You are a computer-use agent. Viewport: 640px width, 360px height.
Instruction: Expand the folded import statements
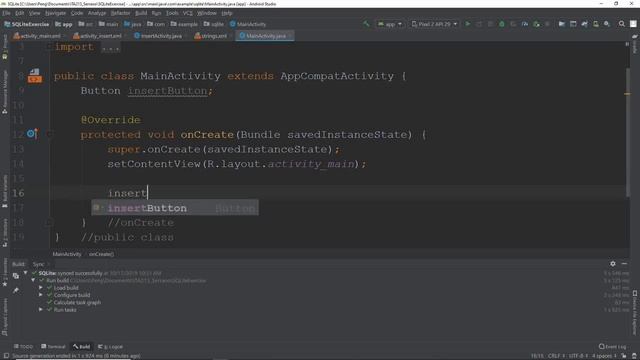click(x=110, y=48)
